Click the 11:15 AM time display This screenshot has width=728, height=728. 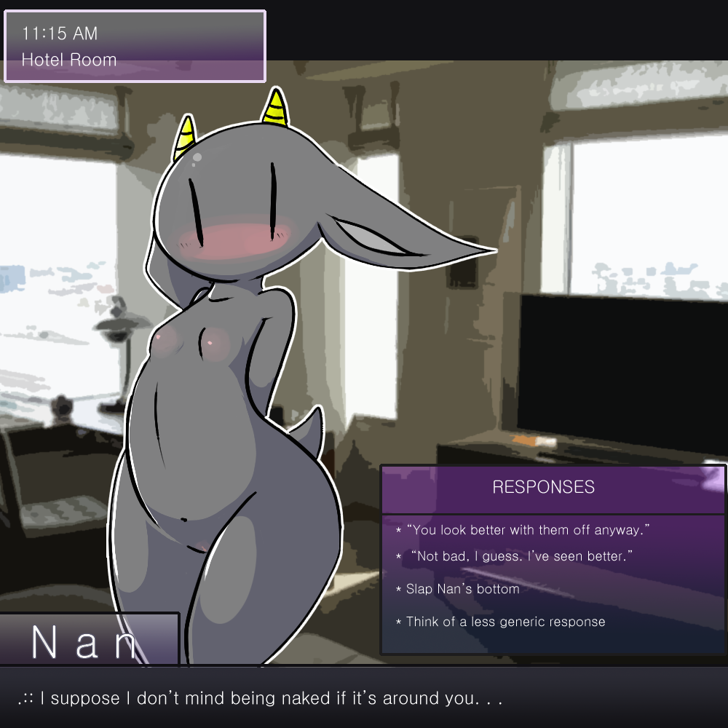[x=60, y=33]
